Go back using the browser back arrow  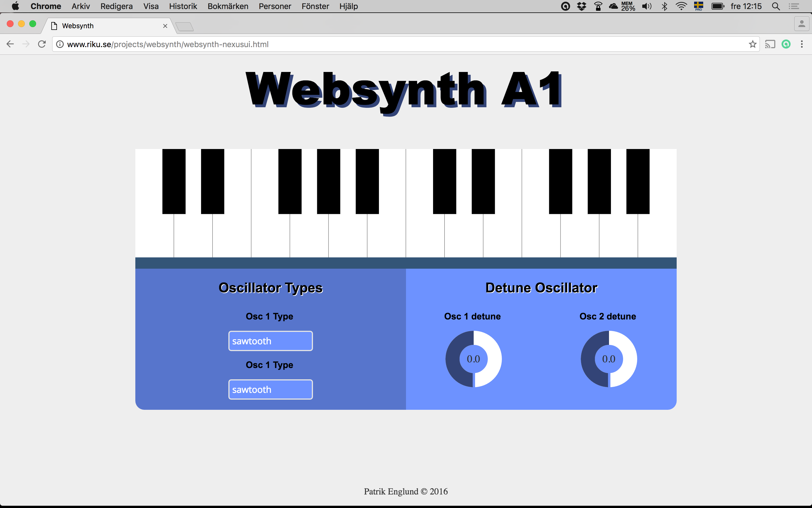(x=10, y=44)
